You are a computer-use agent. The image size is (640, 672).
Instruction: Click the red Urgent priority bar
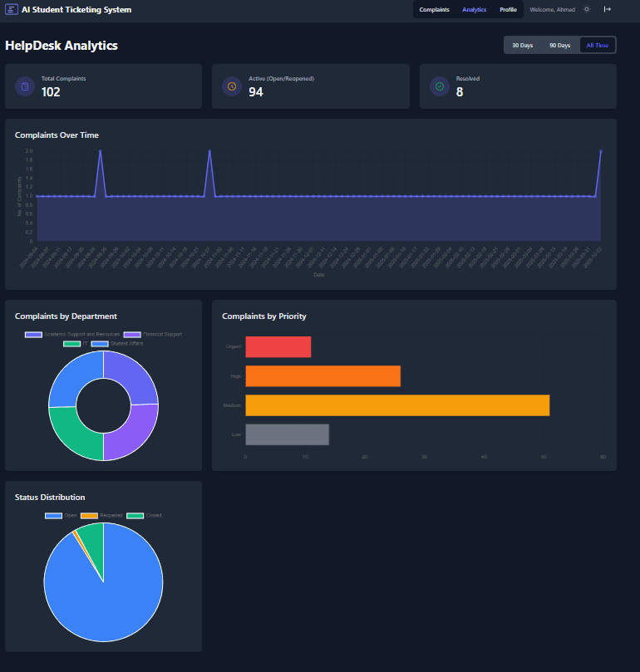(278, 347)
